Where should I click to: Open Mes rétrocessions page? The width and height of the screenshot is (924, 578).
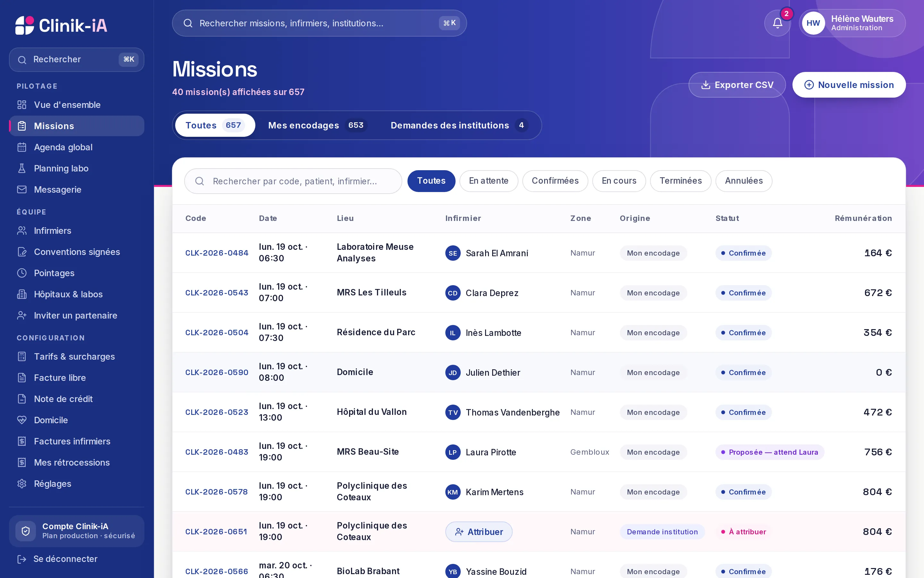coord(76,462)
